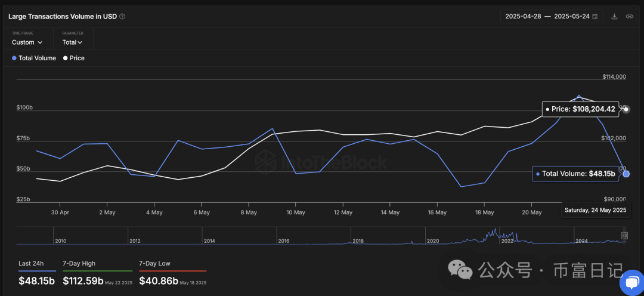Download the chart data

tap(614, 17)
